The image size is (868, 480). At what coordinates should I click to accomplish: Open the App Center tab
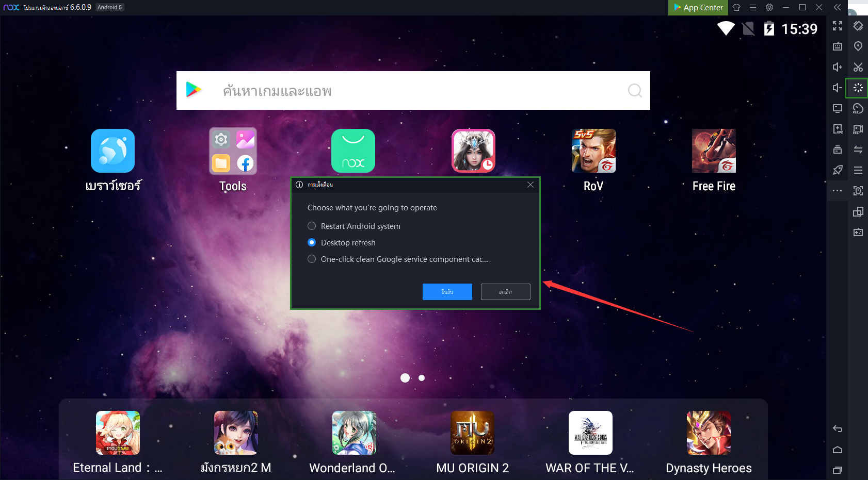[x=698, y=7]
